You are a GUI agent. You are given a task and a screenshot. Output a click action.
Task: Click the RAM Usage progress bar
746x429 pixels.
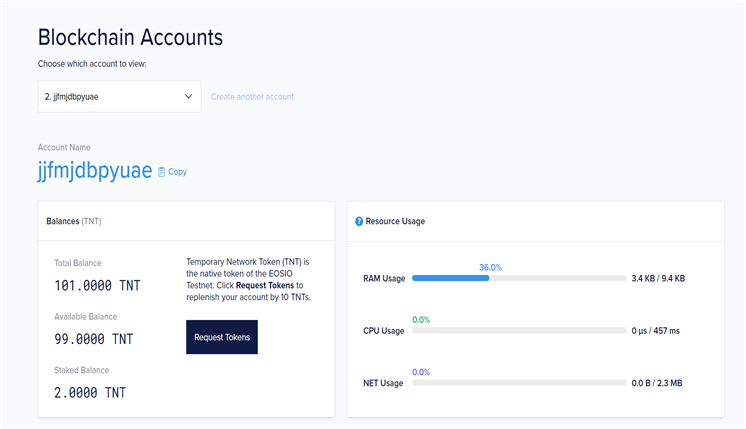517,278
